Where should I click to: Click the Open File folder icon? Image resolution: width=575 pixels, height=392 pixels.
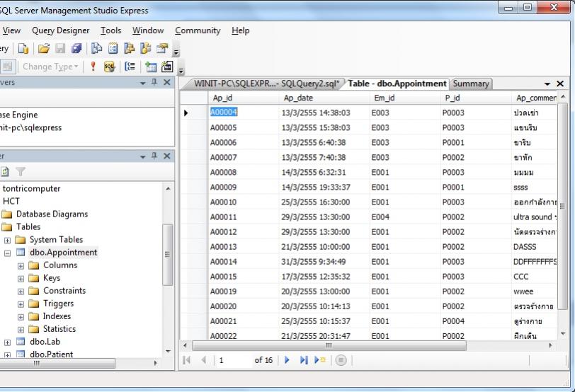pyautogui.click(x=44, y=48)
